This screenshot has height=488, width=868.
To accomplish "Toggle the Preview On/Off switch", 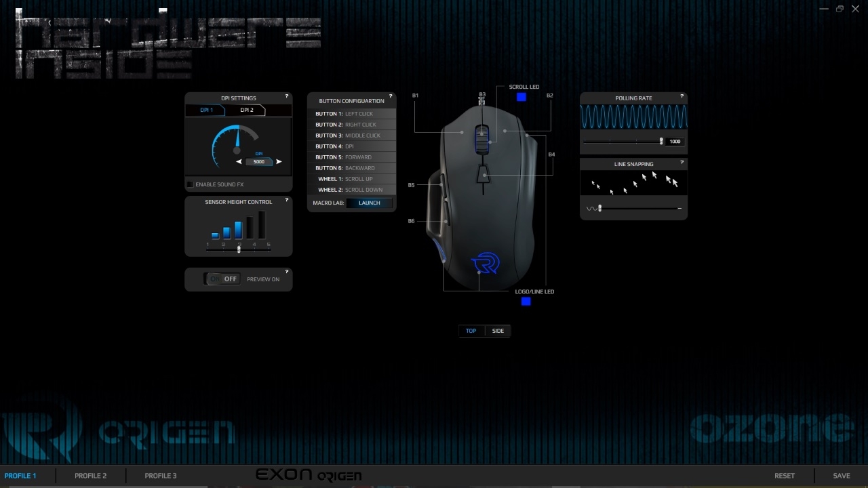I will [222, 279].
